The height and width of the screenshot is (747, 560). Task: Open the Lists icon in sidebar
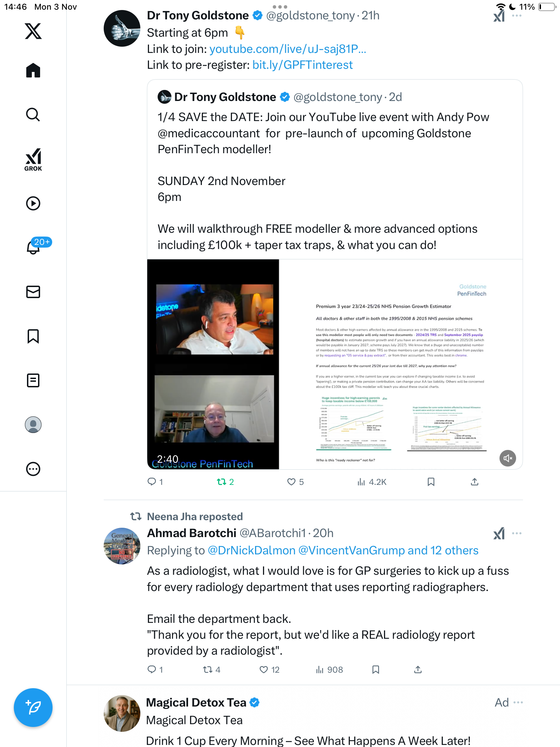point(33,380)
